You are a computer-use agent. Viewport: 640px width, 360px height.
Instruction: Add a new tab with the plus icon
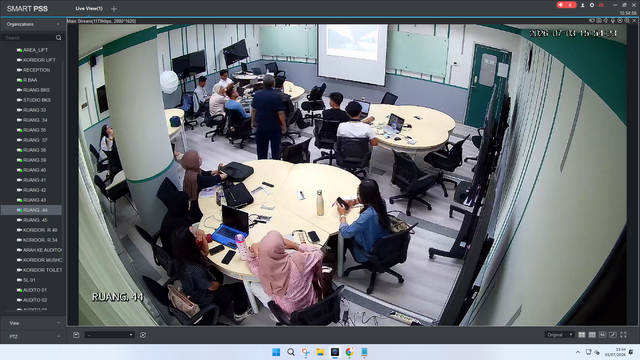pyautogui.click(x=114, y=9)
